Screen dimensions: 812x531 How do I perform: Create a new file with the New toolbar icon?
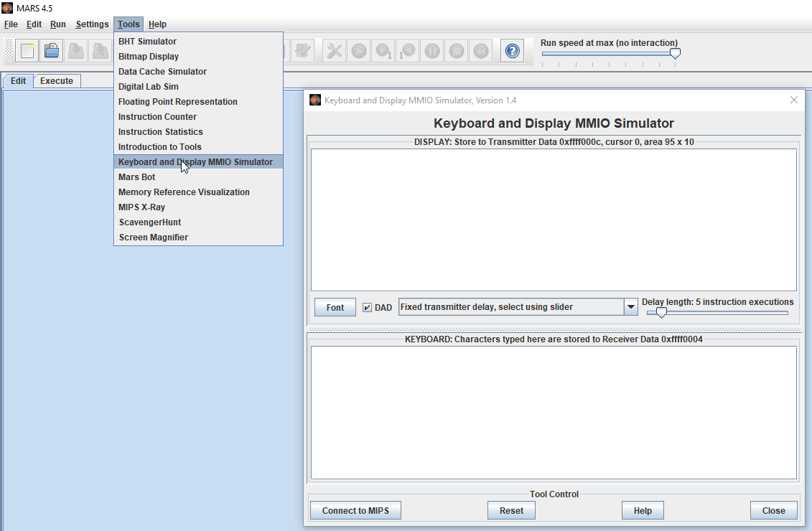pos(27,51)
